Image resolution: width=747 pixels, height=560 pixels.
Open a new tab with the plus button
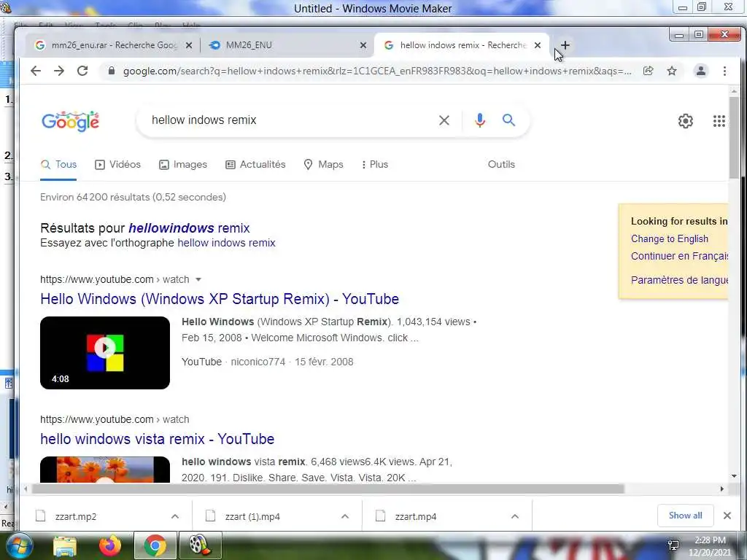[x=565, y=45]
